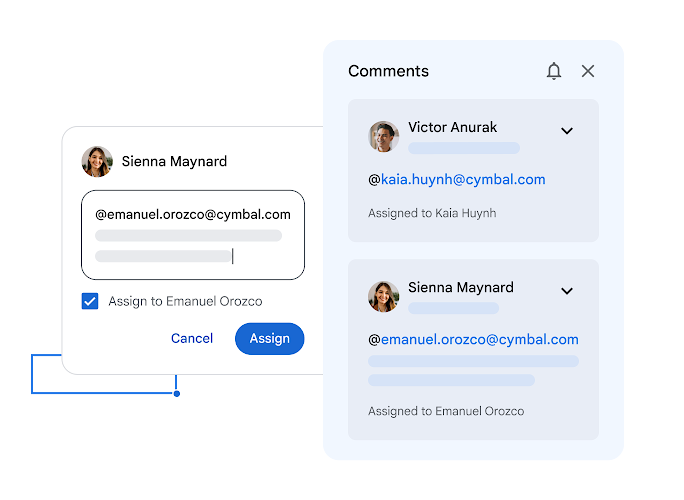Click Sienna Maynard's avatar in assign dialog
Viewport: 684px width, 500px height.
(x=97, y=162)
